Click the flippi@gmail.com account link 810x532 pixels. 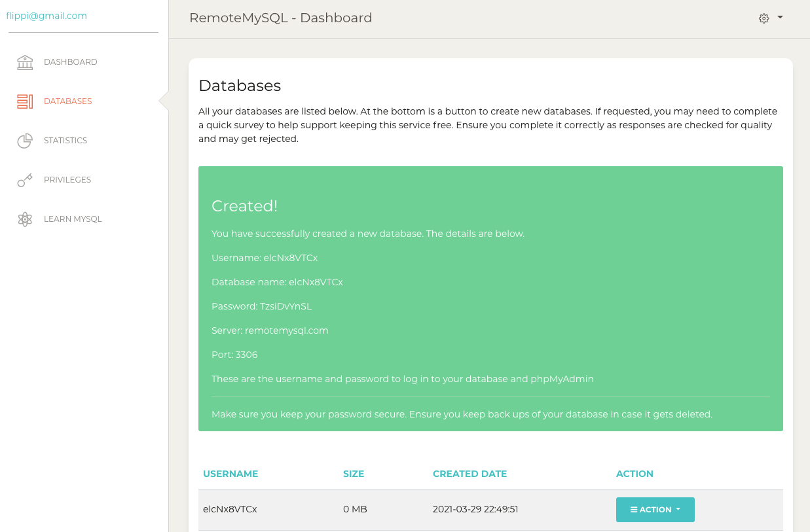[x=46, y=16]
